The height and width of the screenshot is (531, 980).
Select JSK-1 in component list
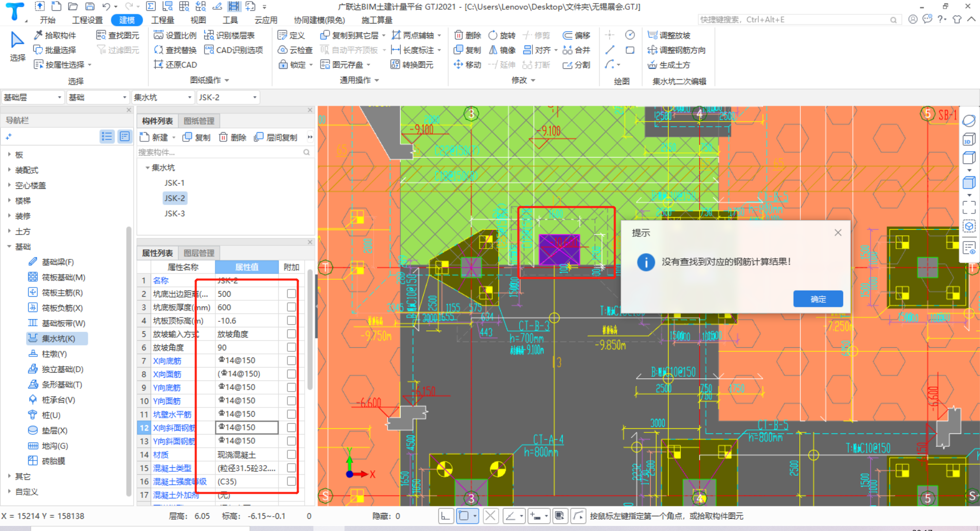tap(175, 183)
